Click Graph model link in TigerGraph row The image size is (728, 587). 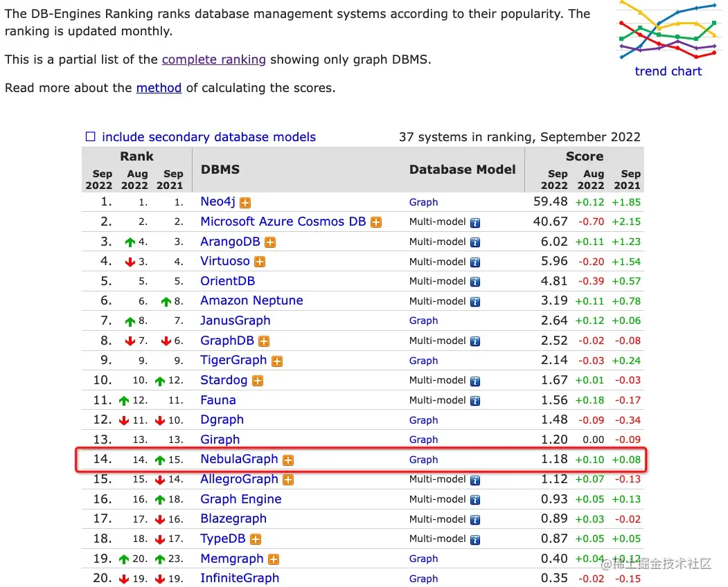[x=423, y=361]
